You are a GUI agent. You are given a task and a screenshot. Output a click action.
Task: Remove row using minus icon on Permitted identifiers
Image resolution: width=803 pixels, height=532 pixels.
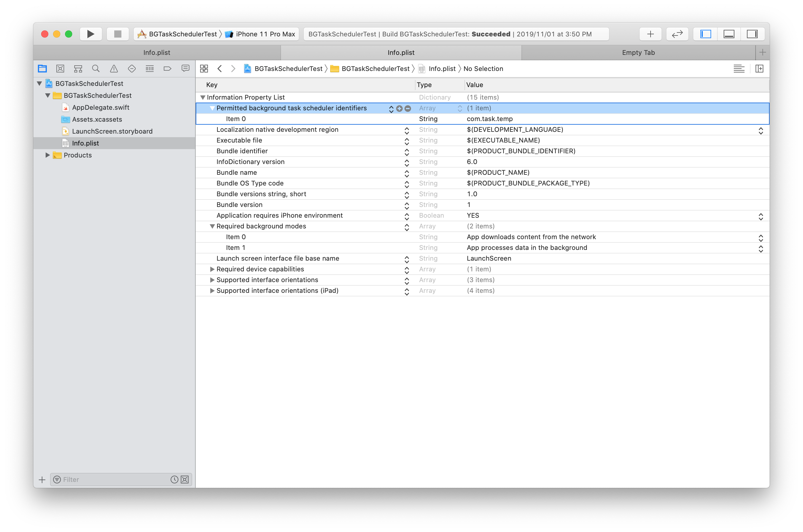[408, 109]
